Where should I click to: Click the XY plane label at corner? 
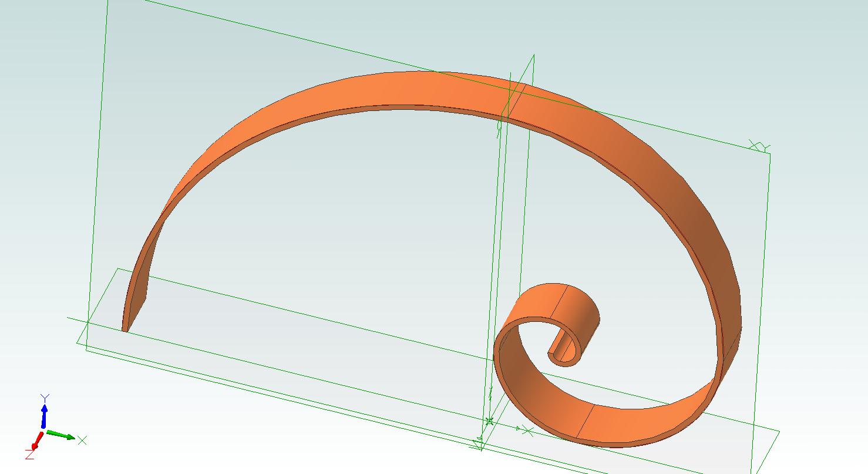pos(759,146)
